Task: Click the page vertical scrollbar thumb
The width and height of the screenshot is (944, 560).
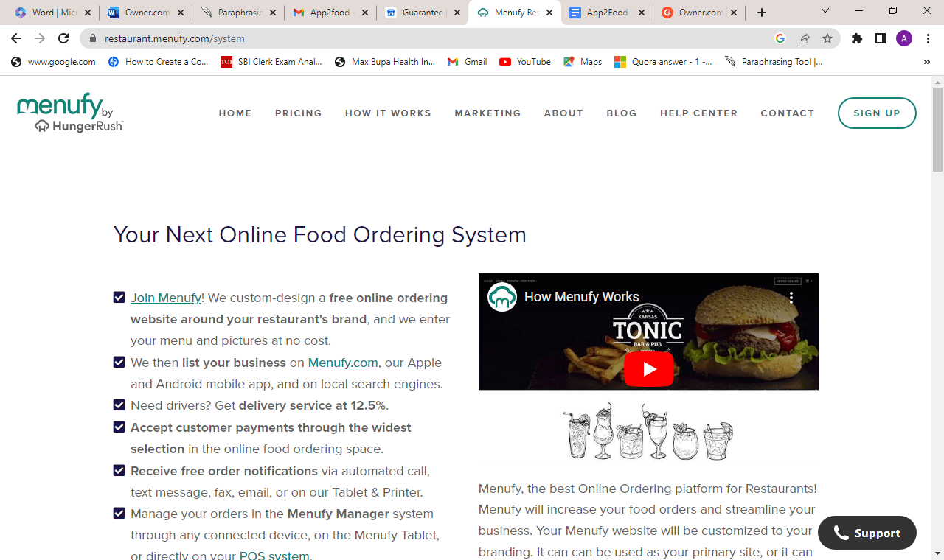Action: pyautogui.click(x=937, y=130)
